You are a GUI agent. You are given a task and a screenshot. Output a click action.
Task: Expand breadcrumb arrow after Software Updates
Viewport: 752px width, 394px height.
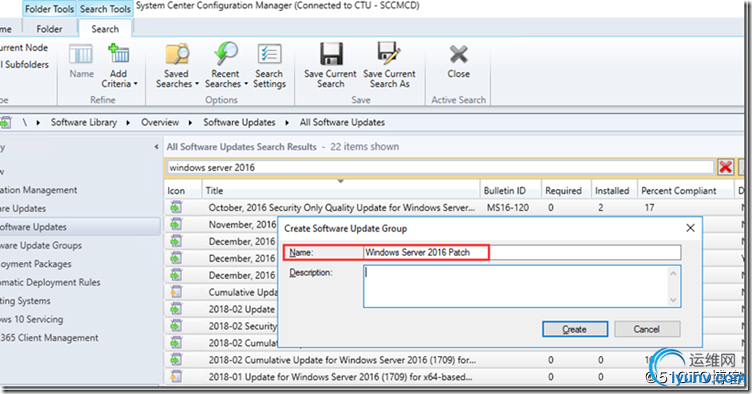[x=287, y=123]
